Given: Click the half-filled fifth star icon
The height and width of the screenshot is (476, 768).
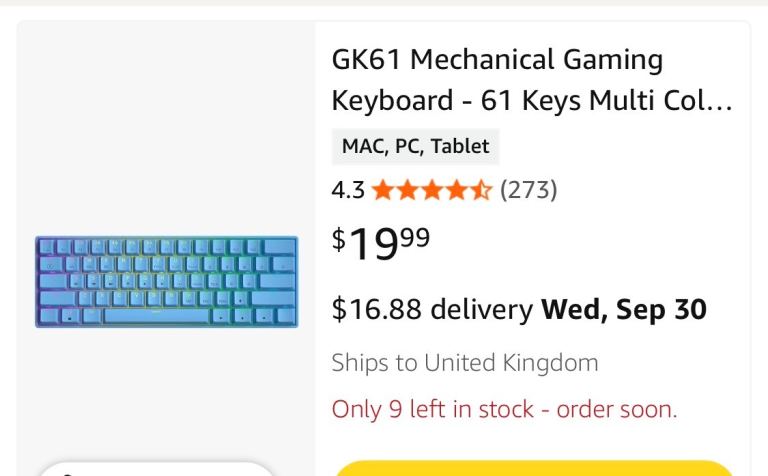Looking at the screenshot, I should coord(481,190).
